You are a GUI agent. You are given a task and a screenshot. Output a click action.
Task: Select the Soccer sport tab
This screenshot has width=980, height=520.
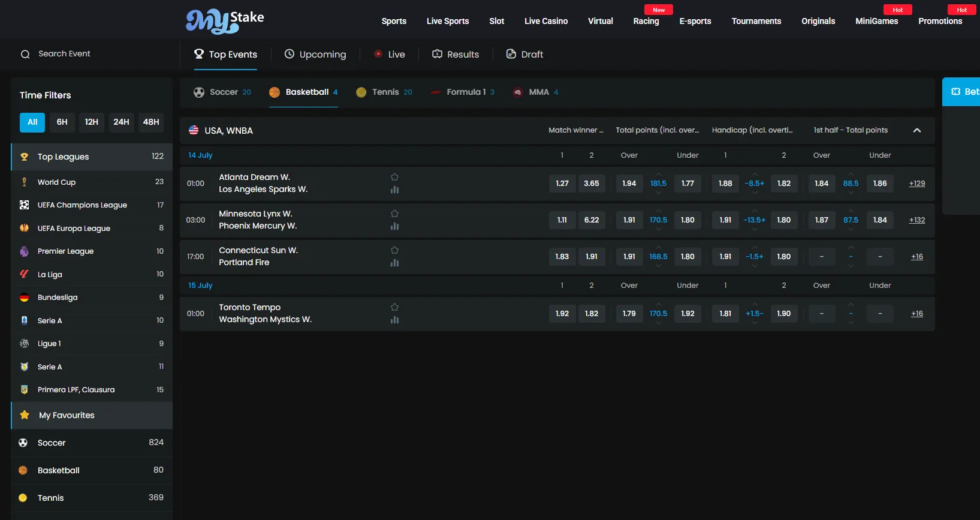pyautogui.click(x=222, y=92)
